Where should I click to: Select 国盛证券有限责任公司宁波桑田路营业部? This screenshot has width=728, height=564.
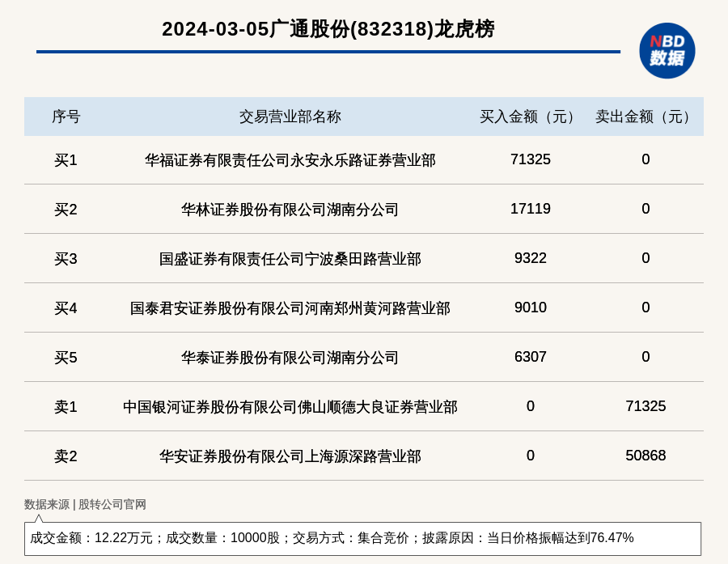(290, 259)
